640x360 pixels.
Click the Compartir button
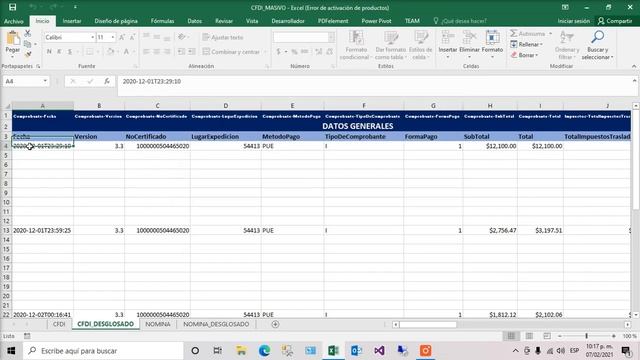click(615, 21)
